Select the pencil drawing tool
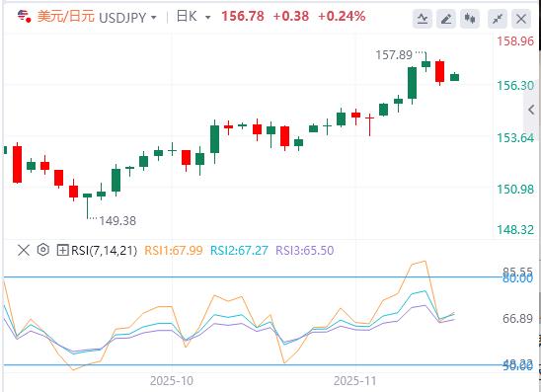Image resolution: width=541 pixels, height=392 pixels. (446, 19)
